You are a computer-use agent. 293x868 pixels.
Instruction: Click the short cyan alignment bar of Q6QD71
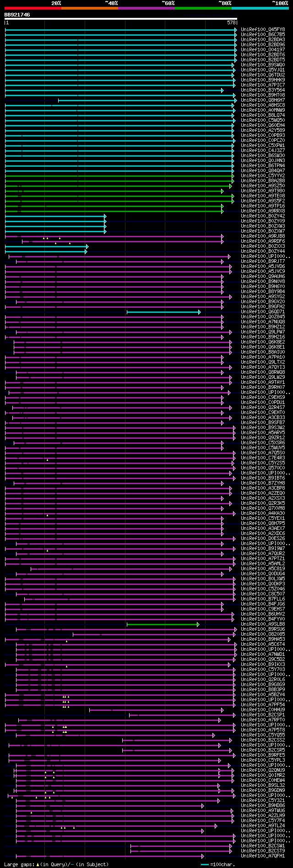pos(163,312)
